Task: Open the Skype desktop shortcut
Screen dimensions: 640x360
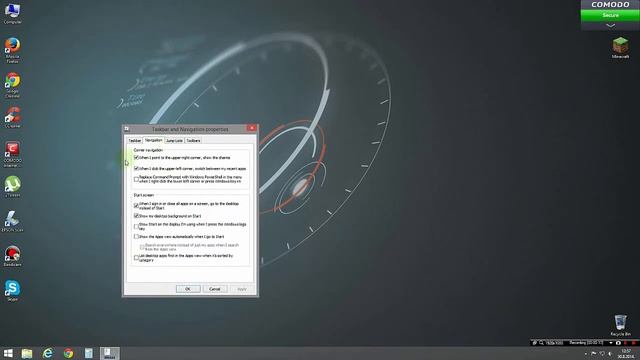Action: (x=12, y=291)
